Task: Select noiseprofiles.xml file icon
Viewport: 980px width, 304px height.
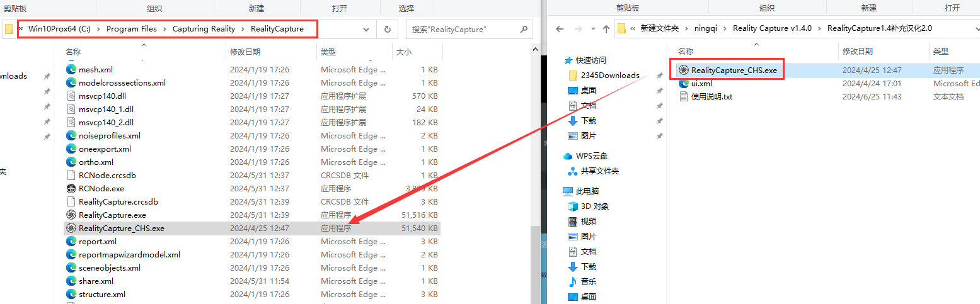Action: point(71,135)
